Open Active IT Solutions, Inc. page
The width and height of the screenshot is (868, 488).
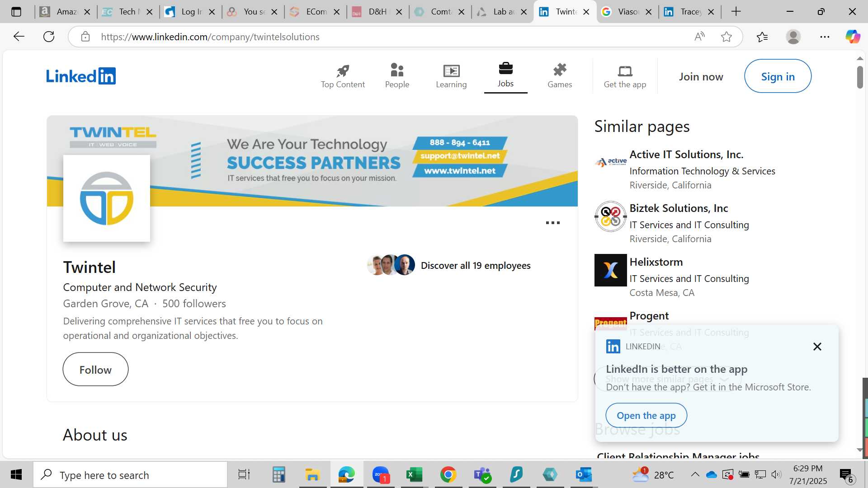click(686, 155)
